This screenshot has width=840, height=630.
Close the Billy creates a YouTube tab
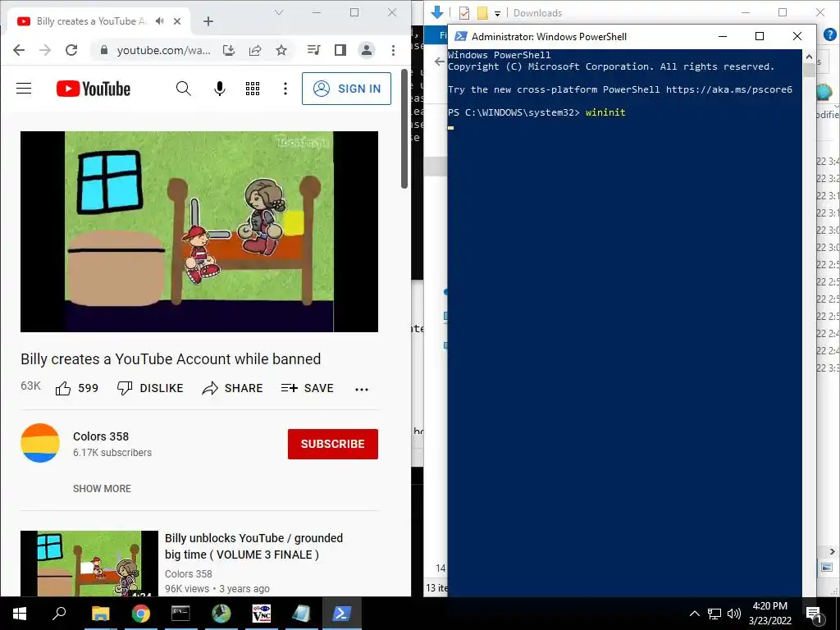pyautogui.click(x=177, y=21)
